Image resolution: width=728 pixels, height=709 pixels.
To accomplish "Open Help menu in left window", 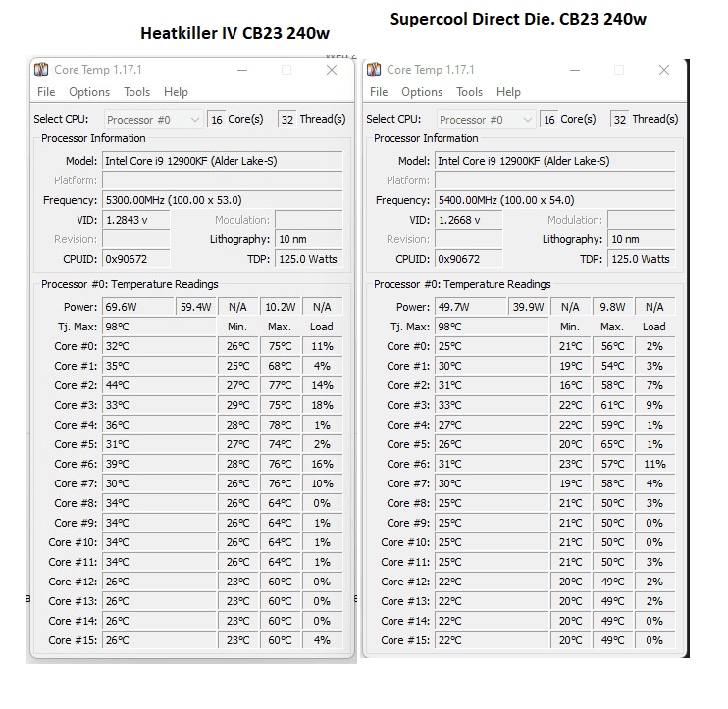I will click(x=177, y=92).
